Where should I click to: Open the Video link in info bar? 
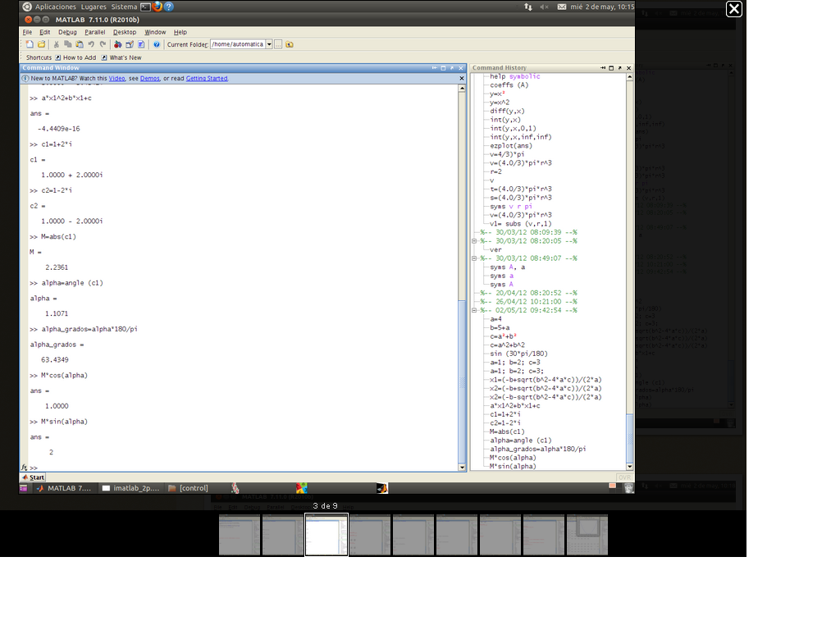point(116,78)
